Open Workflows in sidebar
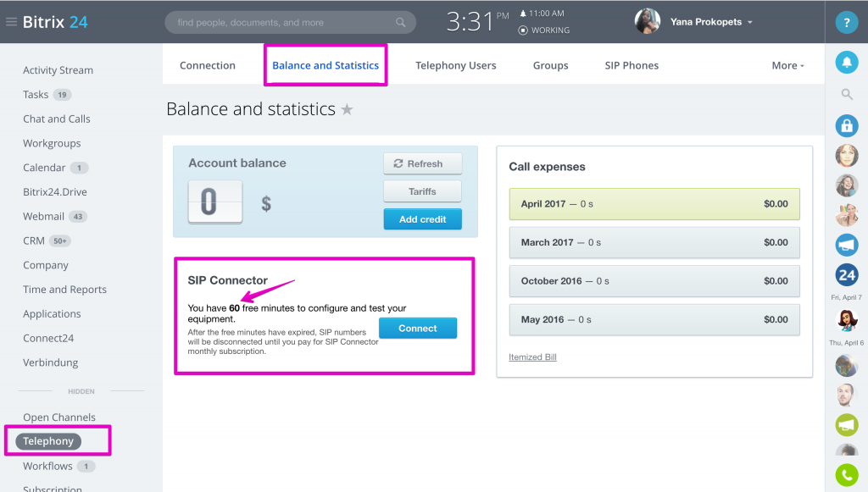 tap(47, 466)
